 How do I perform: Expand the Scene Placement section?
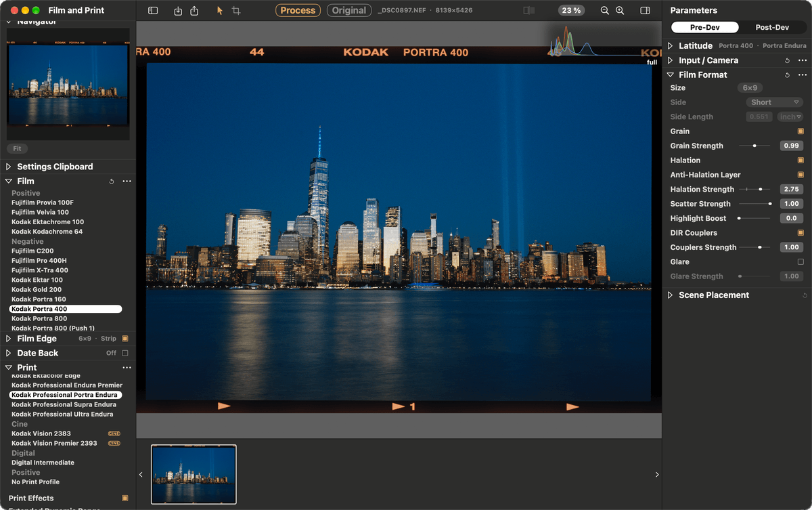pyautogui.click(x=671, y=295)
